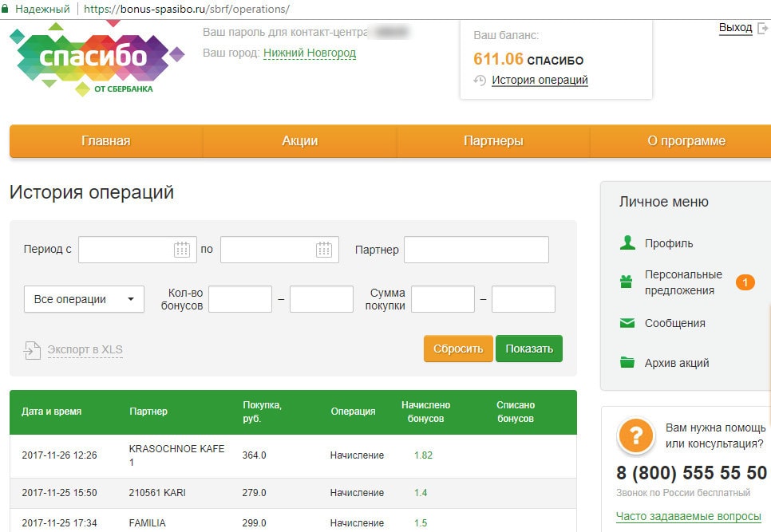Viewport: 771px width, 532px height.
Task: Open the Главная menu tab
Action: point(106,141)
